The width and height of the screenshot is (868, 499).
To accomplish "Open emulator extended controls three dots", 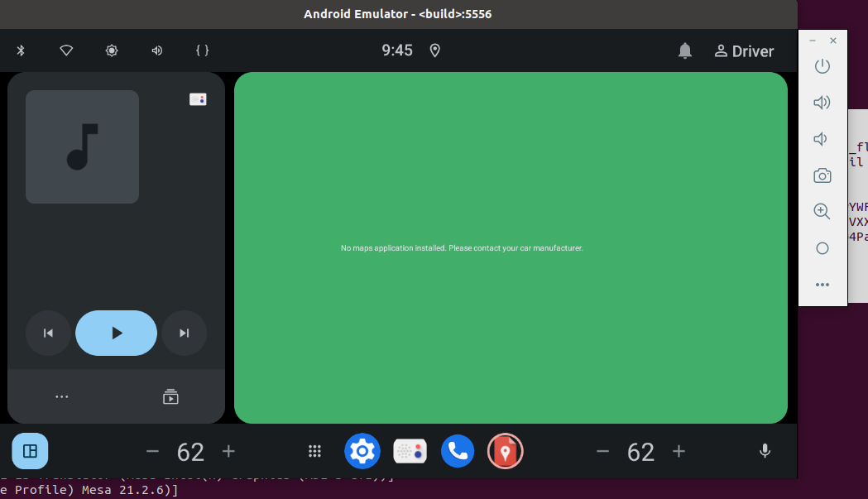I will [822, 285].
